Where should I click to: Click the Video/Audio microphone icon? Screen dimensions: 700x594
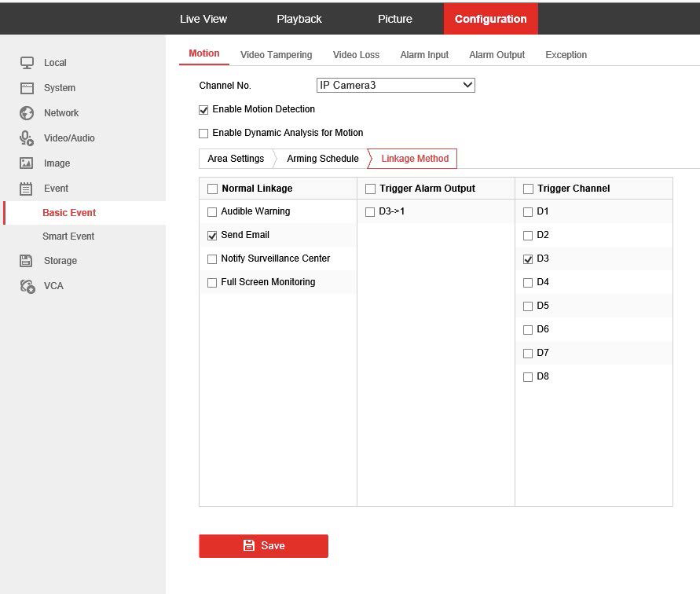pos(27,138)
